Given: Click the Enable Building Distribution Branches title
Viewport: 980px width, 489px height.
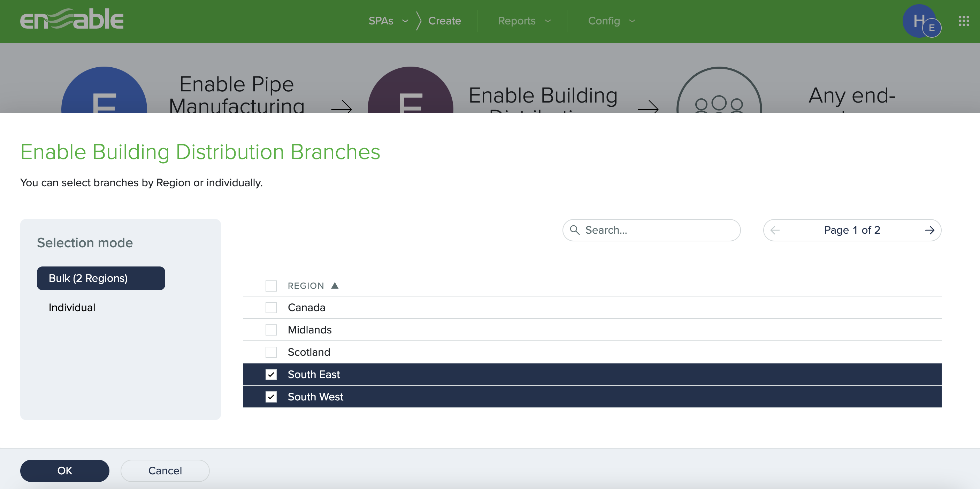Looking at the screenshot, I should click(x=200, y=152).
